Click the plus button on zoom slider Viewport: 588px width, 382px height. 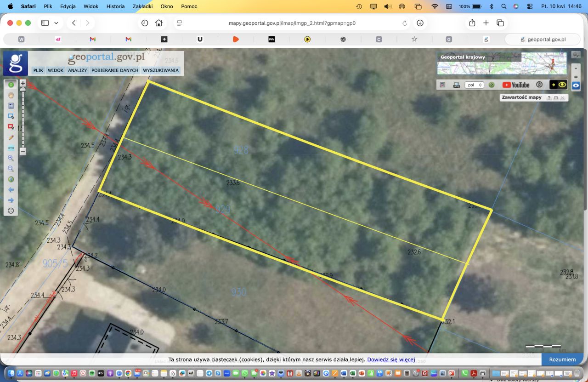click(23, 83)
